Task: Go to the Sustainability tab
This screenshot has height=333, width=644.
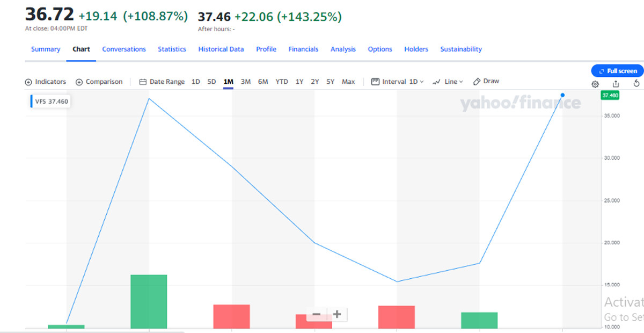Action: tap(461, 49)
